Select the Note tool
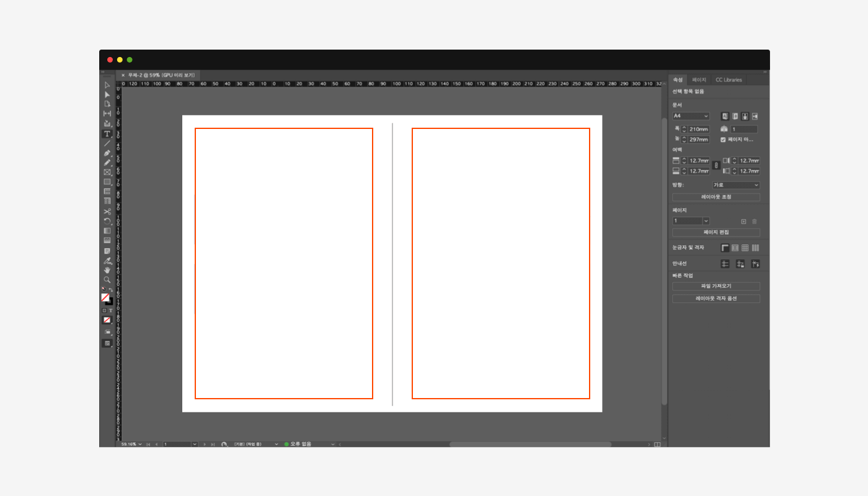This screenshot has height=496, width=868. [x=107, y=251]
